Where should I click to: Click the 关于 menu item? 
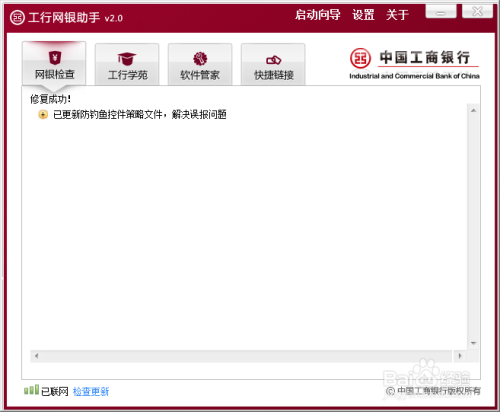397,15
